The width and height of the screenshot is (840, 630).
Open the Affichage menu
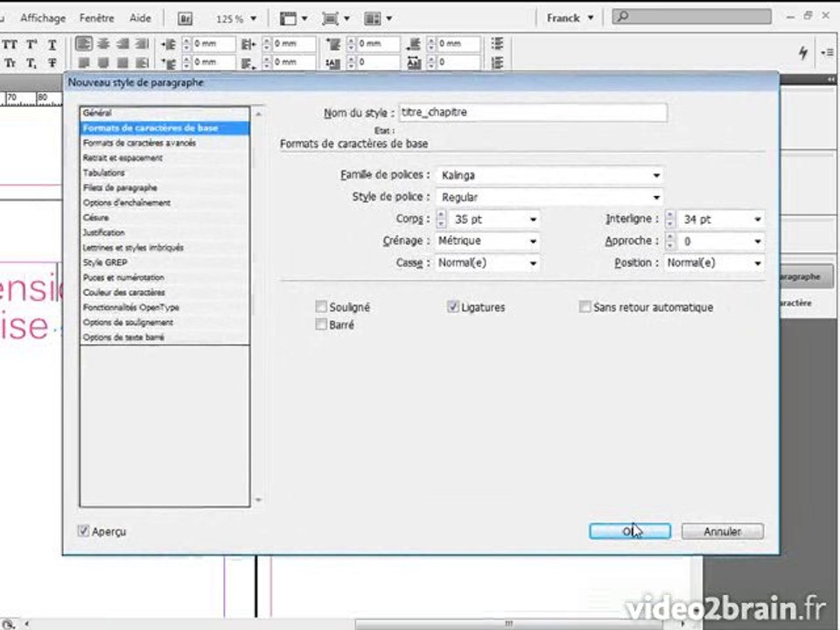click(x=43, y=18)
